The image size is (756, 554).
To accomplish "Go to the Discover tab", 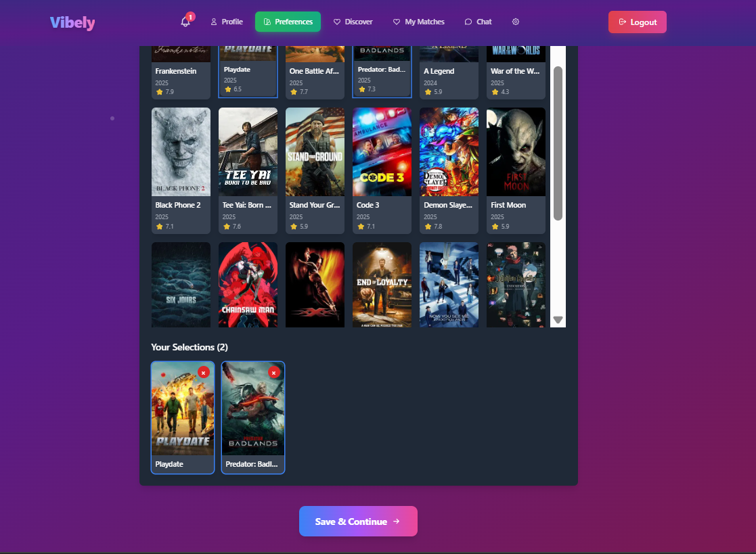I will tap(353, 22).
